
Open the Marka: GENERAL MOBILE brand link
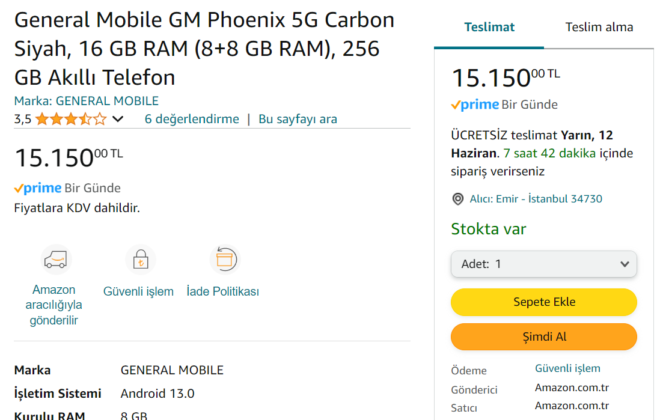[86, 100]
